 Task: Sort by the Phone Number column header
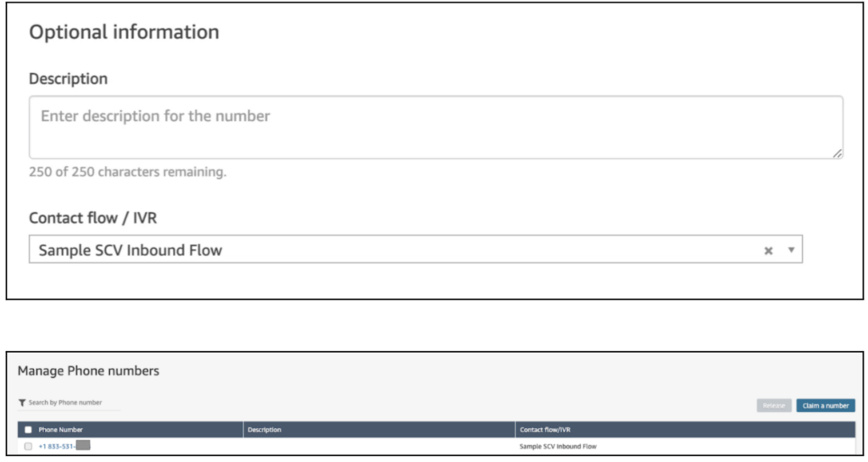point(61,430)
